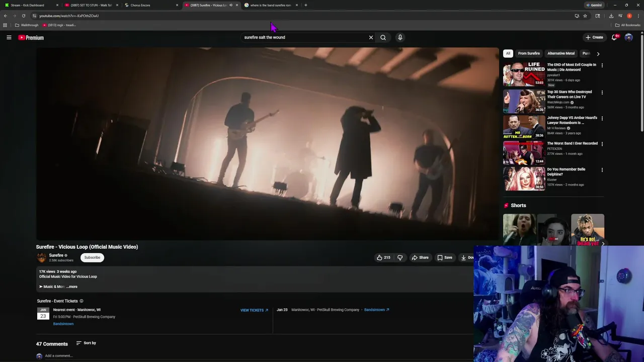Image resolution: width=644 pixels, height=362 pixels.
Task: Open the YouTube hamburger guide menu
Action: pyautogui.click(x=9, y=37)
